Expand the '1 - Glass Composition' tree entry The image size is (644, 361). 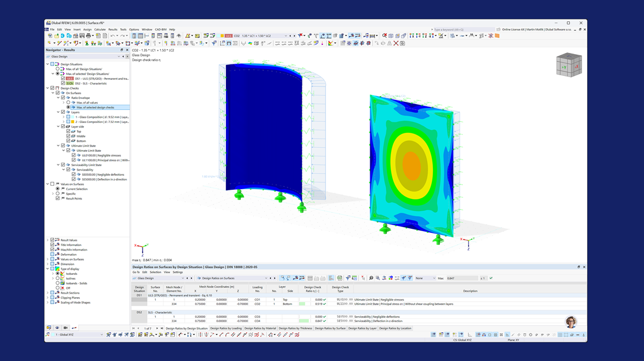tap(63, 117)
